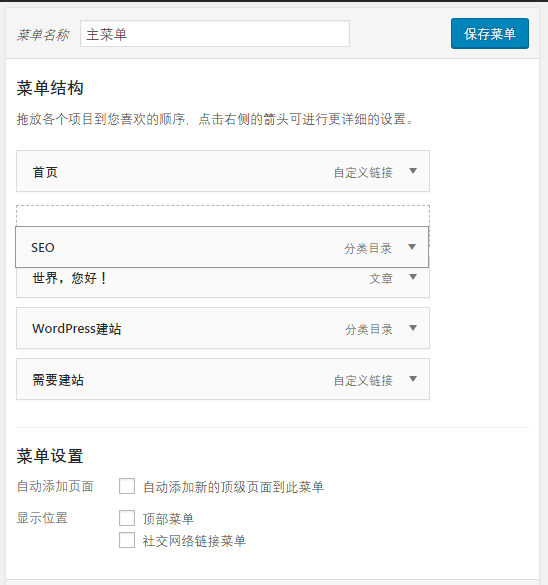Click the 菜单结构 heading
The width and height of the screenshot is (548, 585).
(x=50, y=88)
